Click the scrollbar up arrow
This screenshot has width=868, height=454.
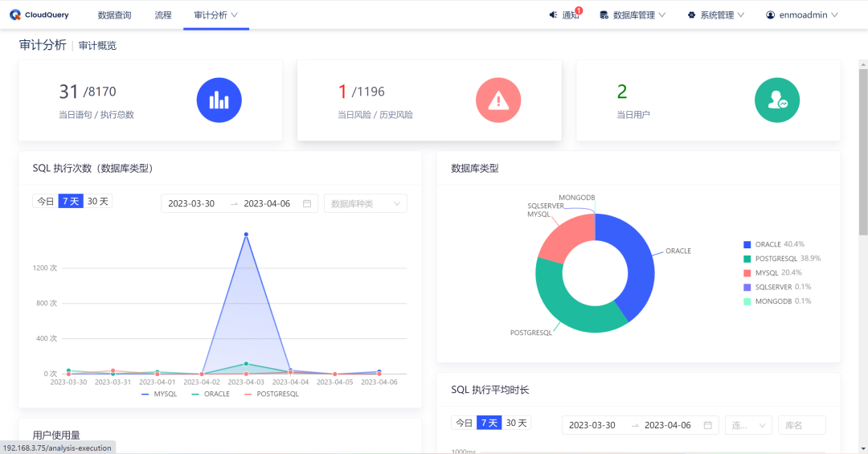[863, 64]
